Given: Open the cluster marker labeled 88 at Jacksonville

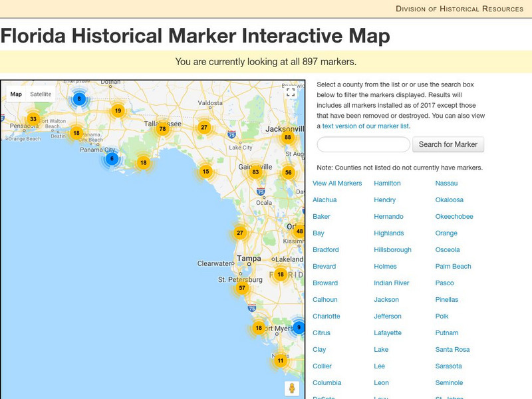Looking at the screenshot, I should pyautogui.click(x=288, y=138).
